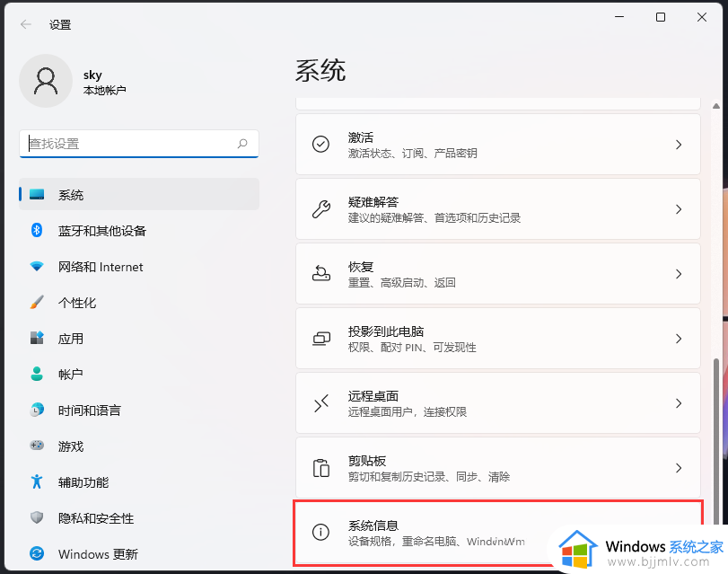Click the 剪贴板 clipboard icon
728x574 pixels.
pos(320,468)
